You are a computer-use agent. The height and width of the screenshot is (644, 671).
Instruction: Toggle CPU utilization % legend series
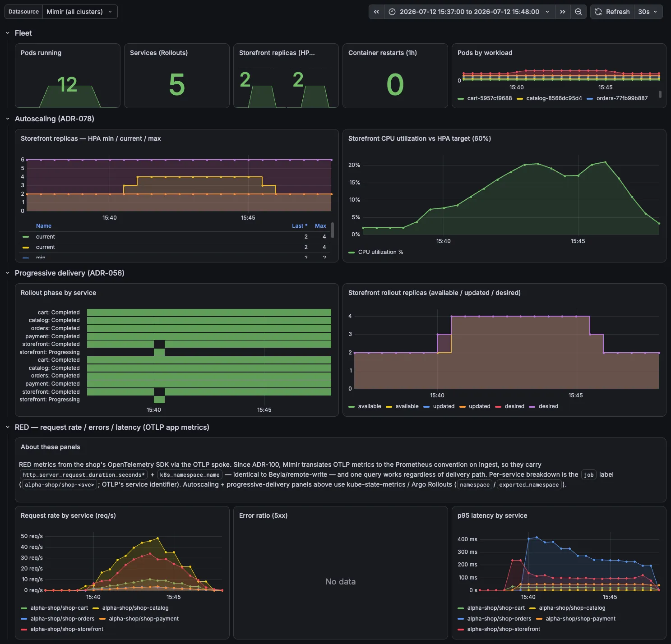(380, 252)
